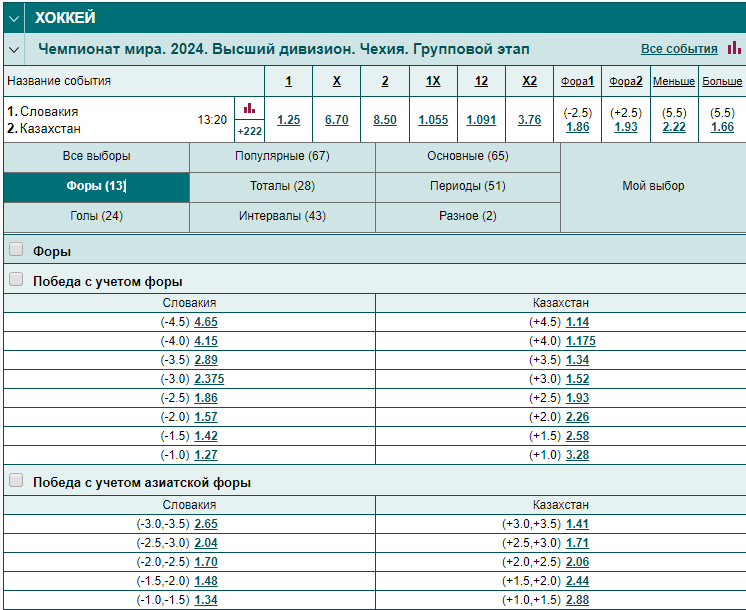Viewport: 746px width, 610px height.
Task: Select Словакия (-4.0) odds 4.15
Action: [x=206, y=341]
